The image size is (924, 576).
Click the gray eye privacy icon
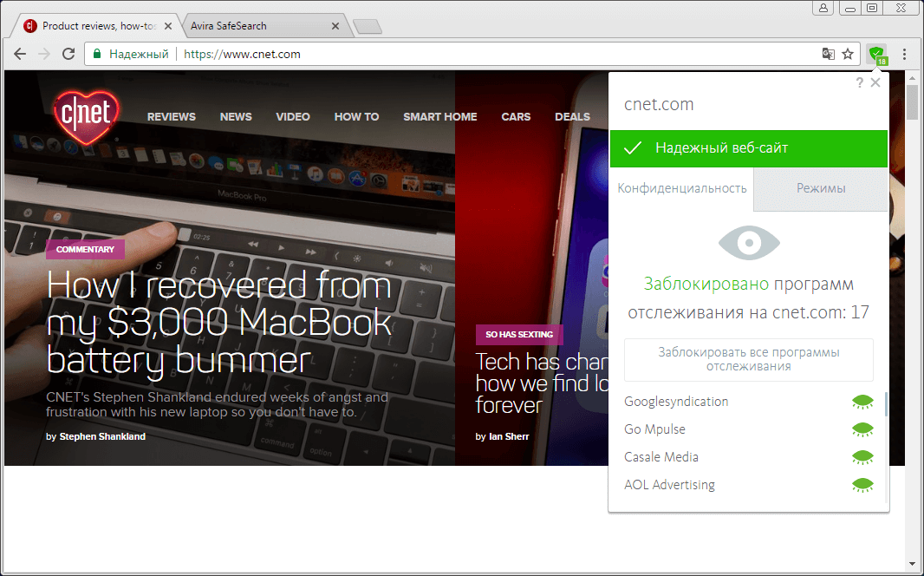[x=749, y=242]
